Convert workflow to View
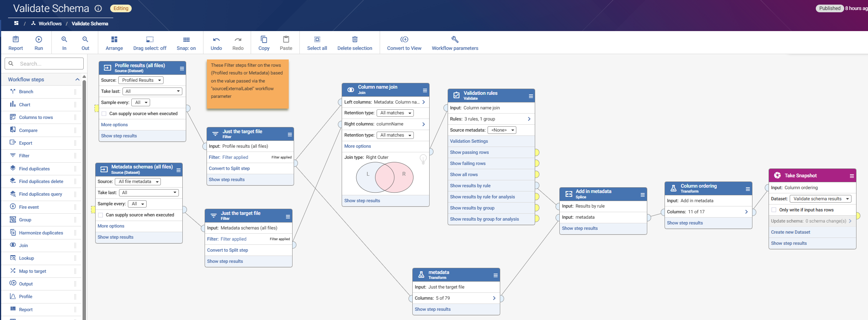This screenshot has width=868, height=320. point(404,43)
